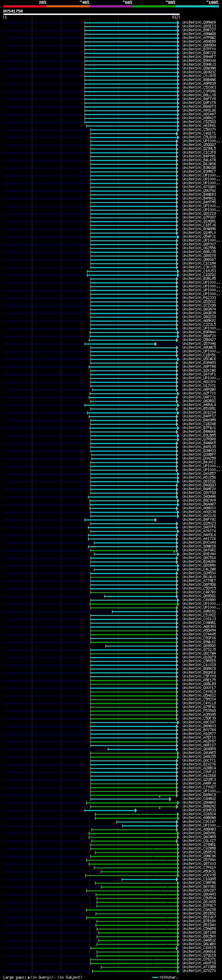The height and width of the screenshot is (980, 222).
Task: Select the UniRef100_Q4TGR2 label
Action: [199, 550]
